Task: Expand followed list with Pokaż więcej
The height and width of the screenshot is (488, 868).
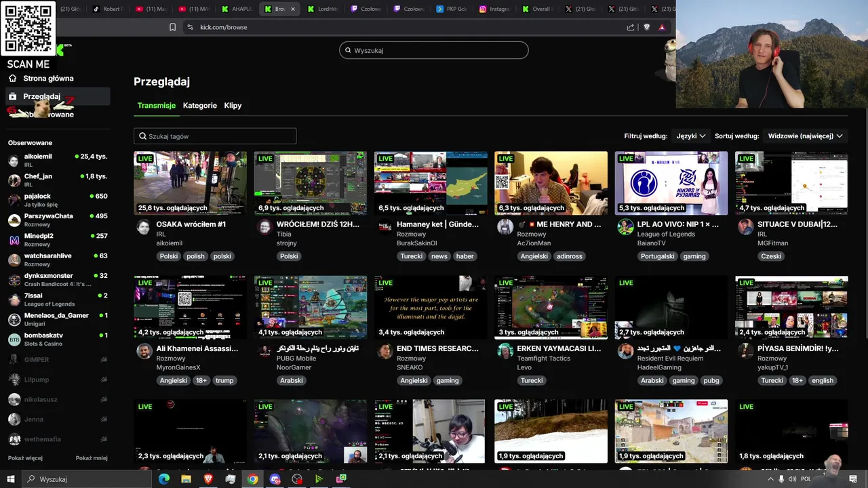Action: 25,458
